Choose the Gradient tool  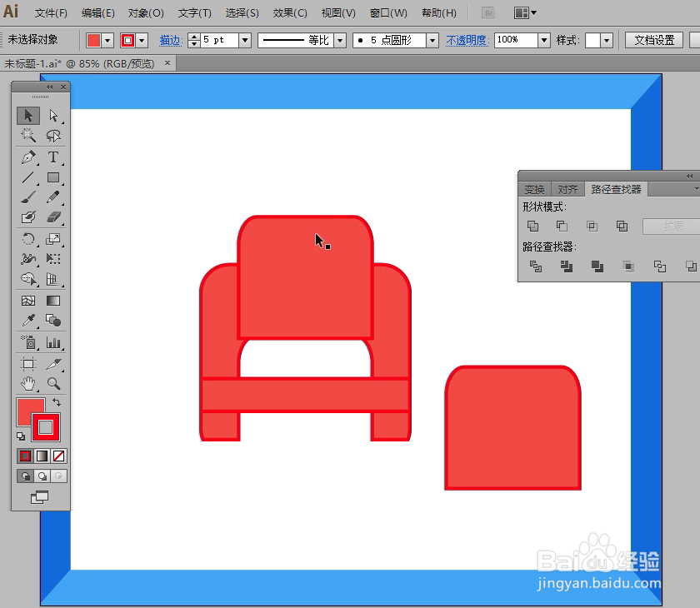(53, 301)
